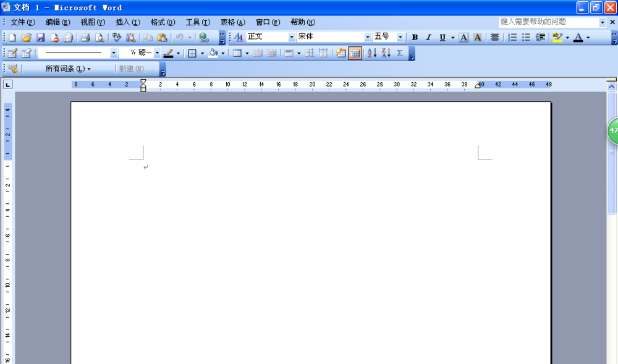Select the table Eraser tool
The width and height of the screenshot is (618, 364).
click(27, 53)
